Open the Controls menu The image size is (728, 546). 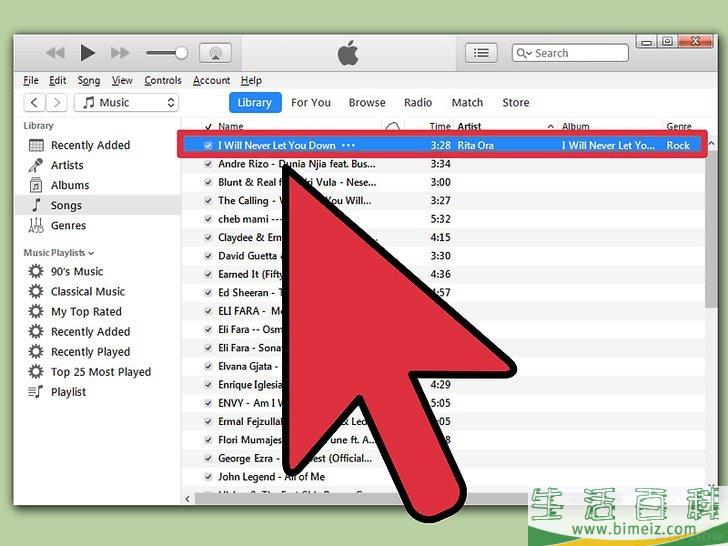[x=162, y=81]
